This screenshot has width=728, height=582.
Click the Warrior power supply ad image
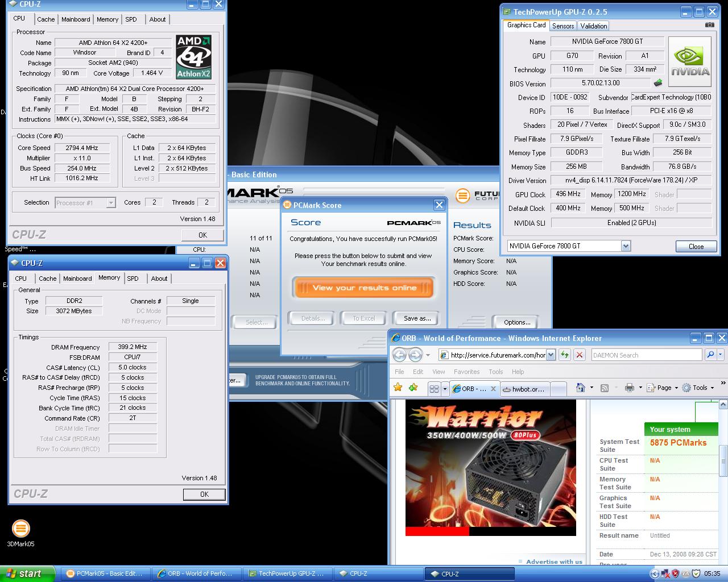(x=491, y=468)
